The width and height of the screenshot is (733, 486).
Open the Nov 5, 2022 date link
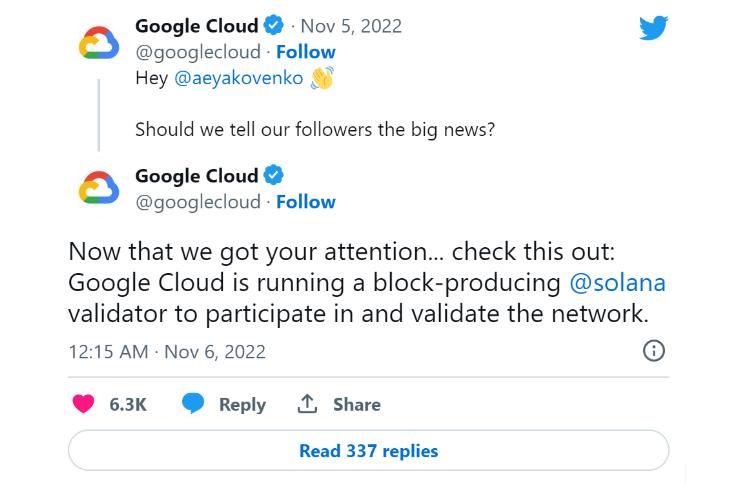tap(351, 26)
